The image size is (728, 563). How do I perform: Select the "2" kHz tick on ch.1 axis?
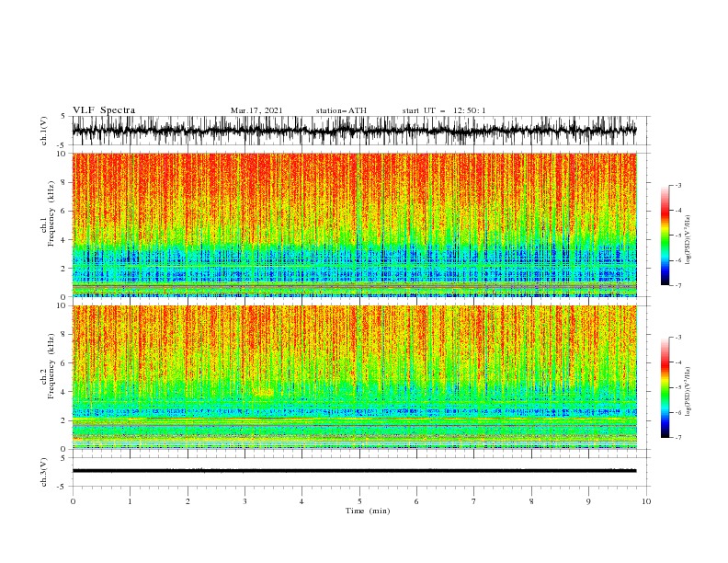tap(63, 269)
